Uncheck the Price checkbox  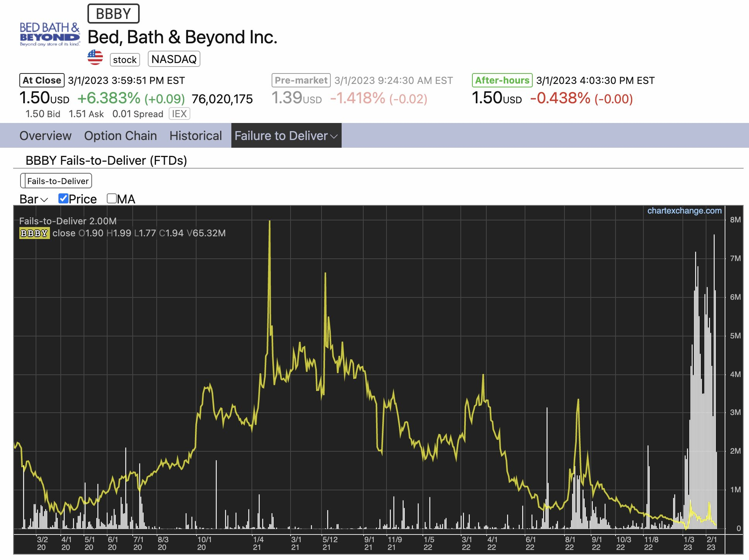(x=63, y=199)
